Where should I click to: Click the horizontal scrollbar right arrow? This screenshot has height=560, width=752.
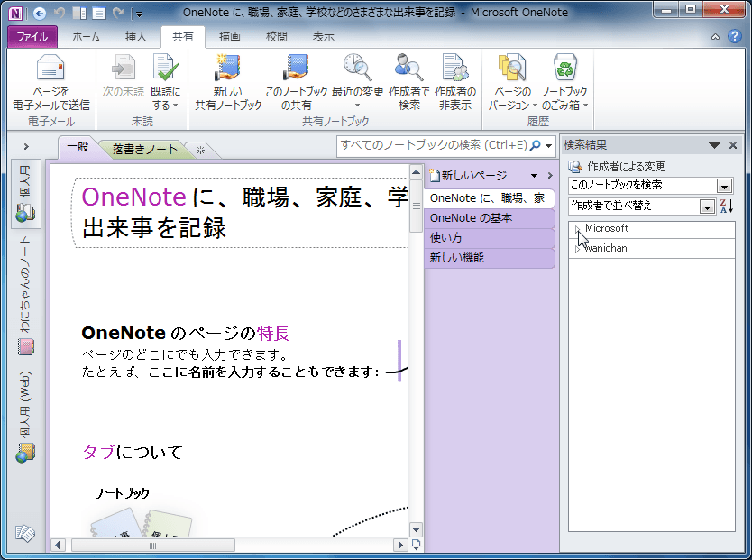click(x=399, y=546)
